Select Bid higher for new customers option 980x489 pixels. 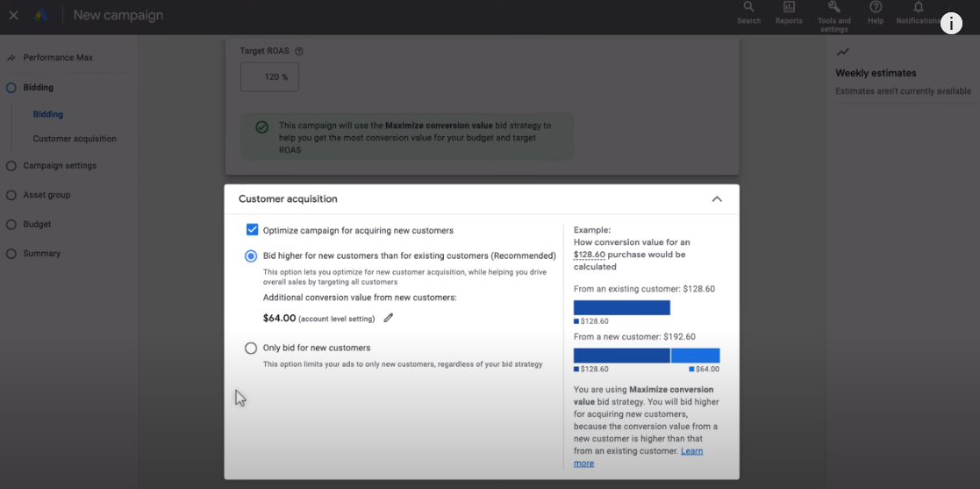point(251,255)
